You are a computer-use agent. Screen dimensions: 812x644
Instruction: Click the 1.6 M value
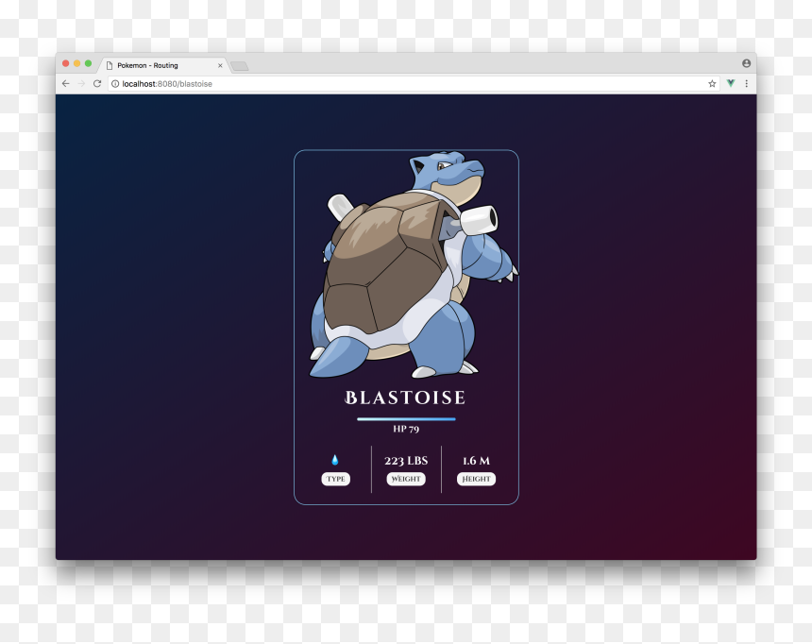(x=476, y=461)
